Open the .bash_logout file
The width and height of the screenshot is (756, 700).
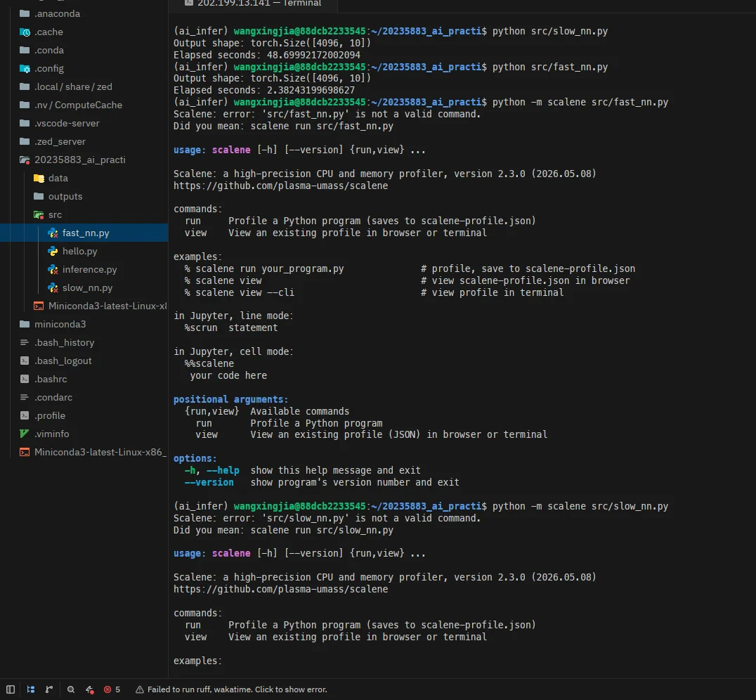84,361
